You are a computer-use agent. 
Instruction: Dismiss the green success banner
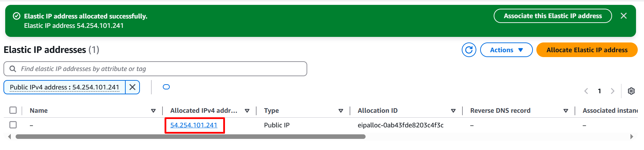[624, 16]
